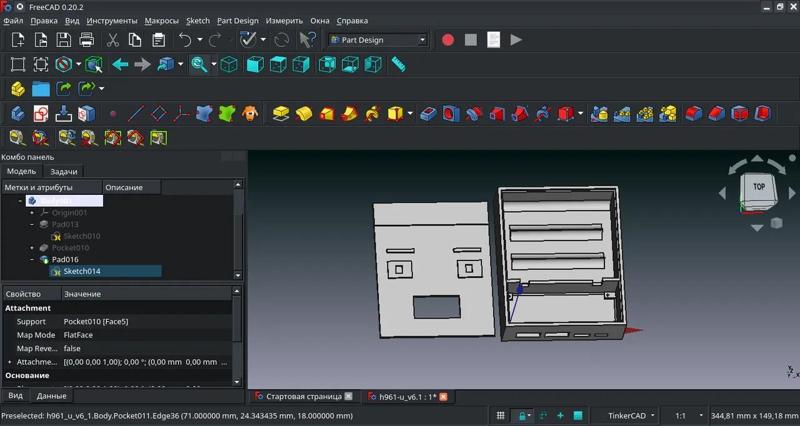Screen dimensions: 800x426
Task: Select Sketch014 in the model tree
Action: [x=81, y=271]
